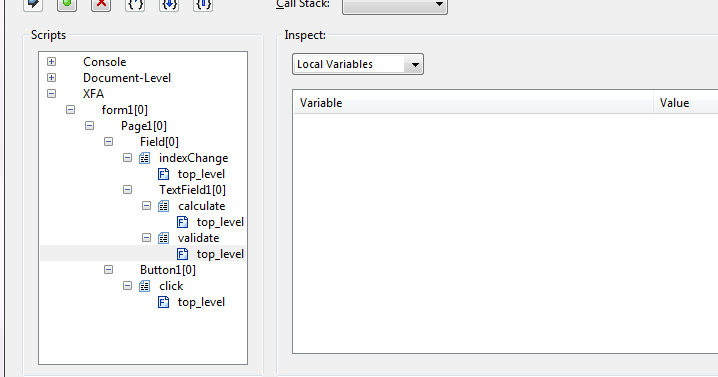Viewport: 718px width, 377px height.
Task: Select the highlighted top_level under validate
Action: pyautogui.click(x=220, y=254)
